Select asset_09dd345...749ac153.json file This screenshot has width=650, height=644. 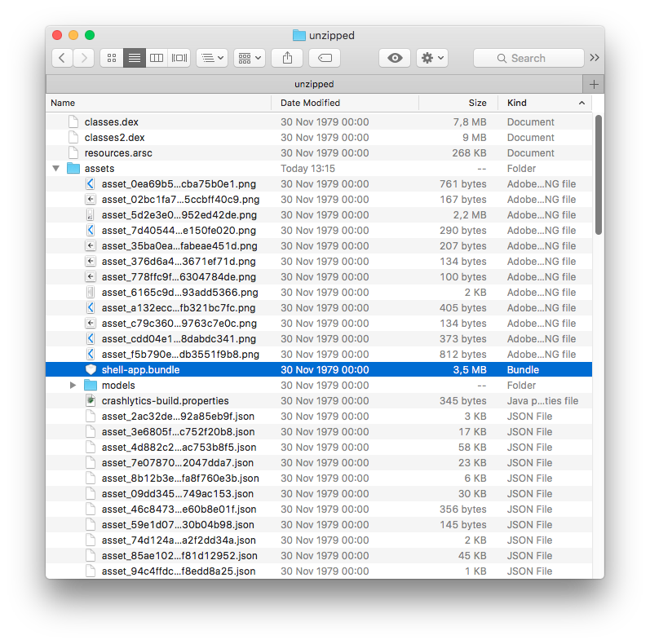[319, 493]
